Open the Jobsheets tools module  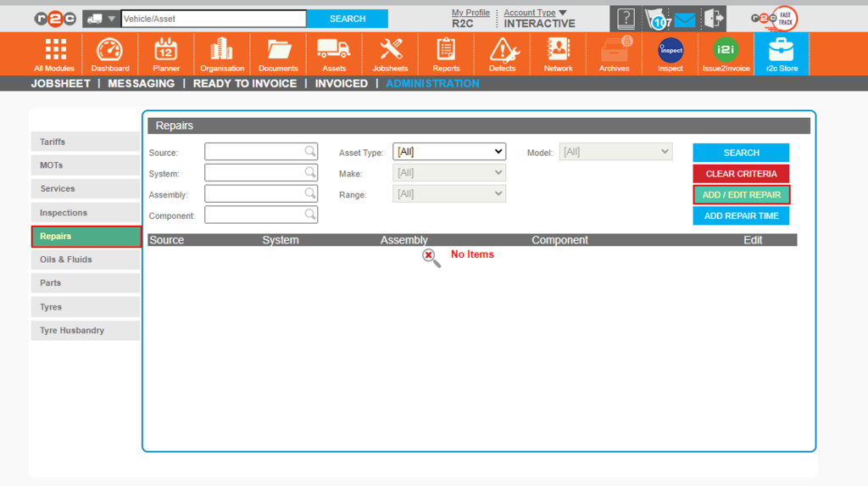(x=390, y=54)
